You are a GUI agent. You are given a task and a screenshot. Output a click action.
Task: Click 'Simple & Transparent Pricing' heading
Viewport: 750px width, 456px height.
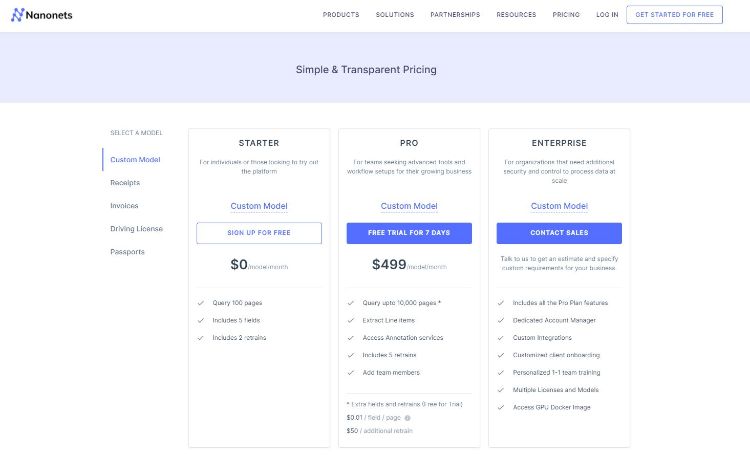[x=366, y=69]
